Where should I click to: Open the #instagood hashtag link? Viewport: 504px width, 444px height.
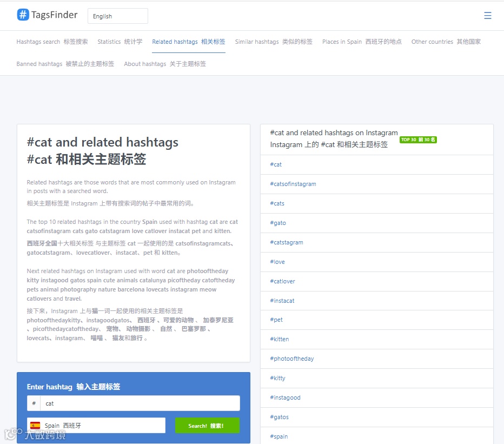point(286,397)
